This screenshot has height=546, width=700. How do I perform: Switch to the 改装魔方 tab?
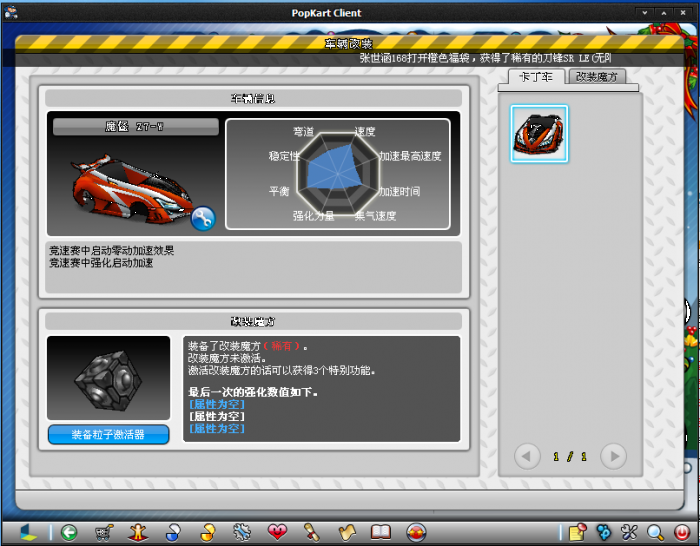[x=596, y=77]
